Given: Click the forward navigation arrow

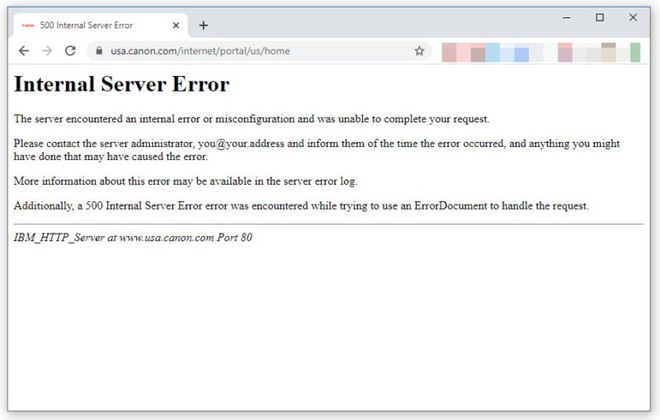Looking at the screenshot, I should (47, 51).
